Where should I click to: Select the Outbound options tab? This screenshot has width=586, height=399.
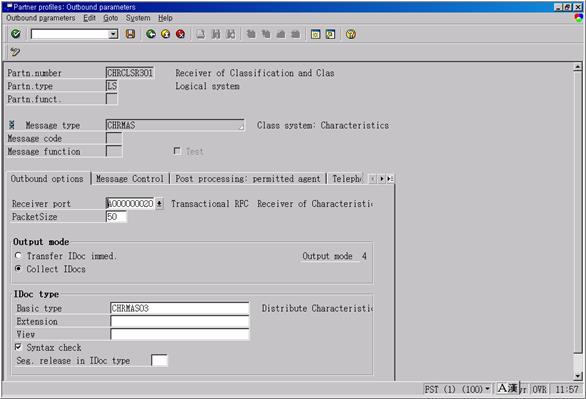click(47, 179)
